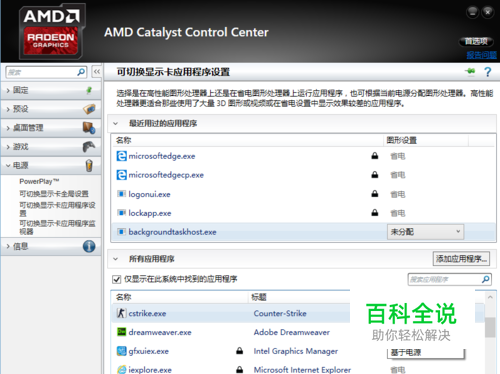Click the app icon next to backgroundtaskhost.exe
Image resolution: width=500 pixels, height=374 pixels.
(x=121, y=232)
